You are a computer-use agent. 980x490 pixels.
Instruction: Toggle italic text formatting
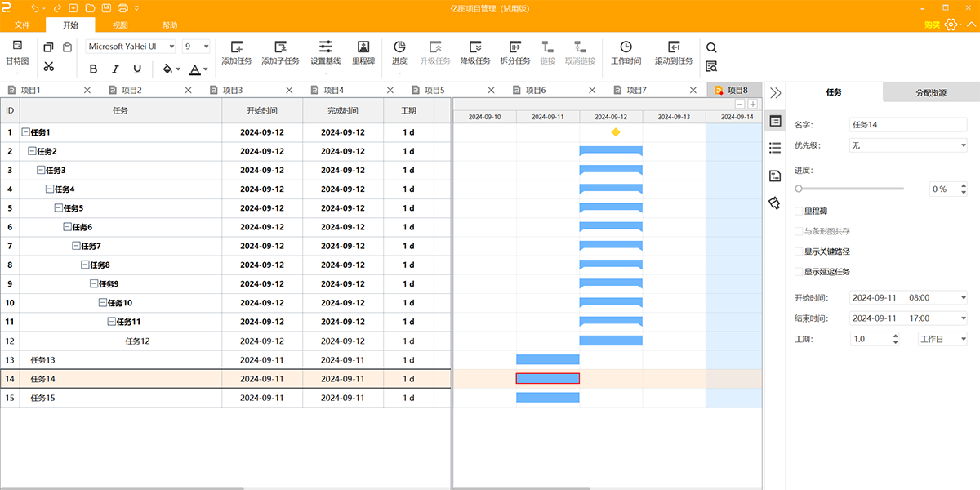(x=115, y=69)
